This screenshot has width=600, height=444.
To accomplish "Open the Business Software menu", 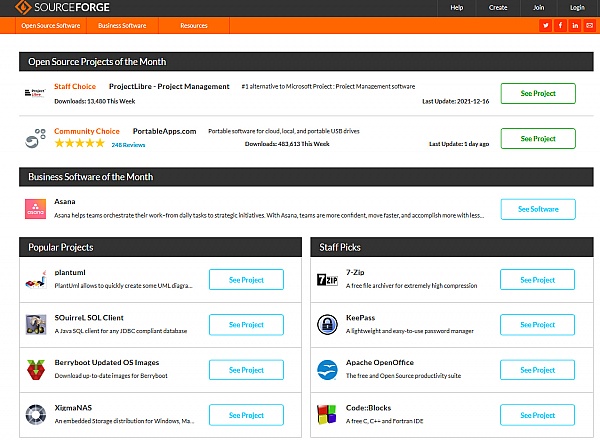I will 123,25.
